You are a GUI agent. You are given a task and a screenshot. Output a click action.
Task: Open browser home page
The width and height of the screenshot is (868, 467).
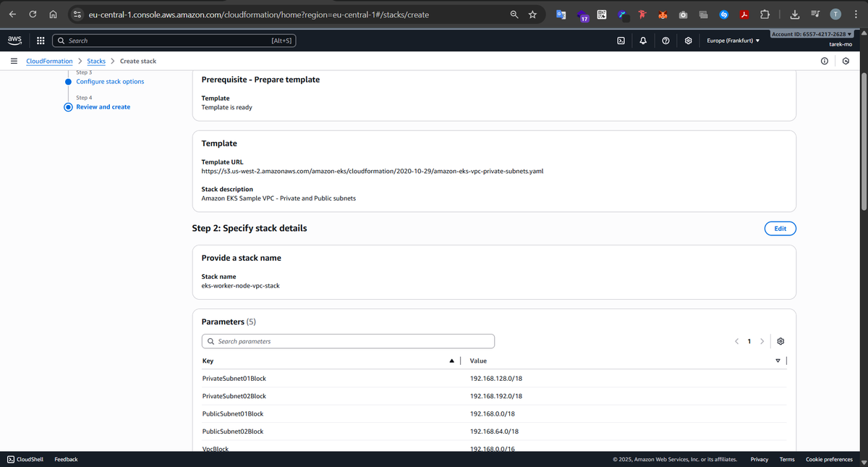54,14
